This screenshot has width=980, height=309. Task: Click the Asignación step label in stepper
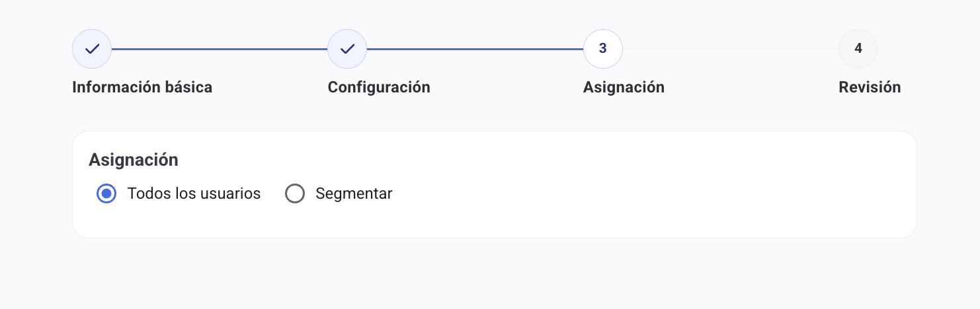pos(624,87)
